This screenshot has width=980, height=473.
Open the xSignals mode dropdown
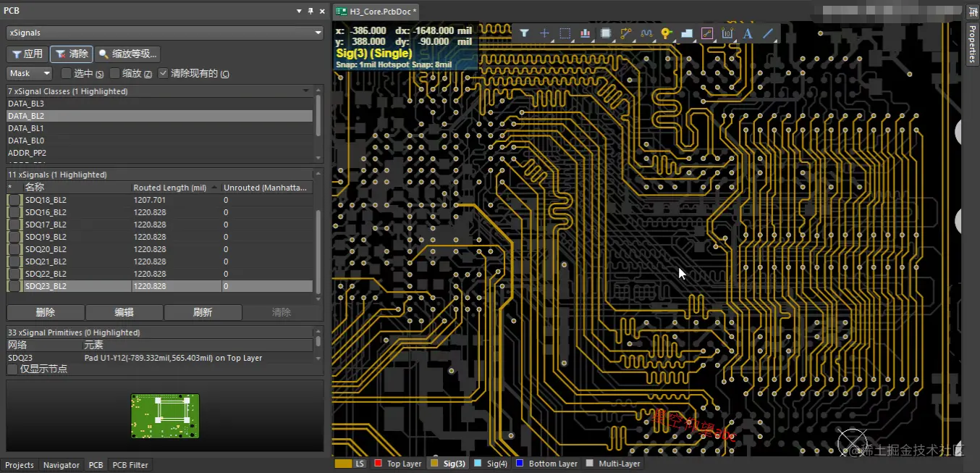click(x=165, y=33)
